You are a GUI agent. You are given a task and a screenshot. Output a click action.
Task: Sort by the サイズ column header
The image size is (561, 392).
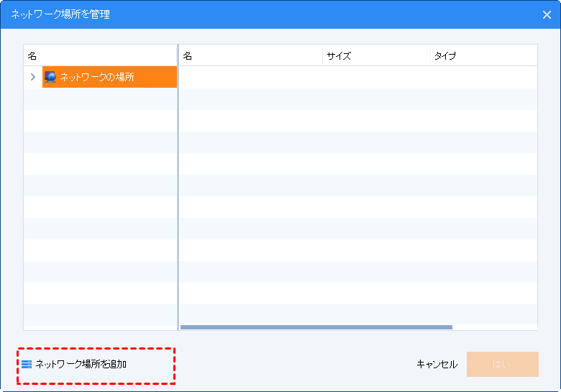pos(376,56)
